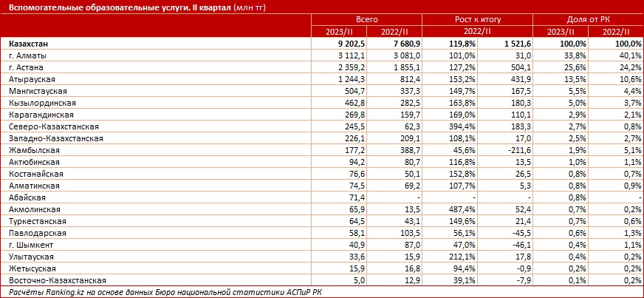Click Казахстан total value 9 202,5
644x298 pixels.
click(x=349, y=44)
